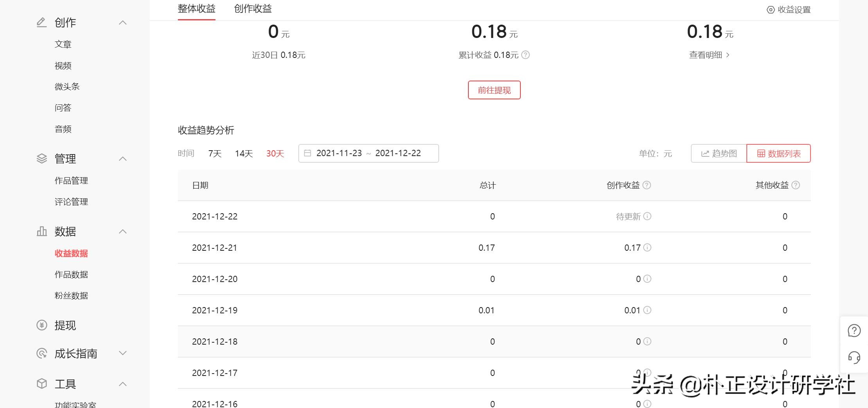Click info icon in the 2021-12-21 row

coord(647,248)
